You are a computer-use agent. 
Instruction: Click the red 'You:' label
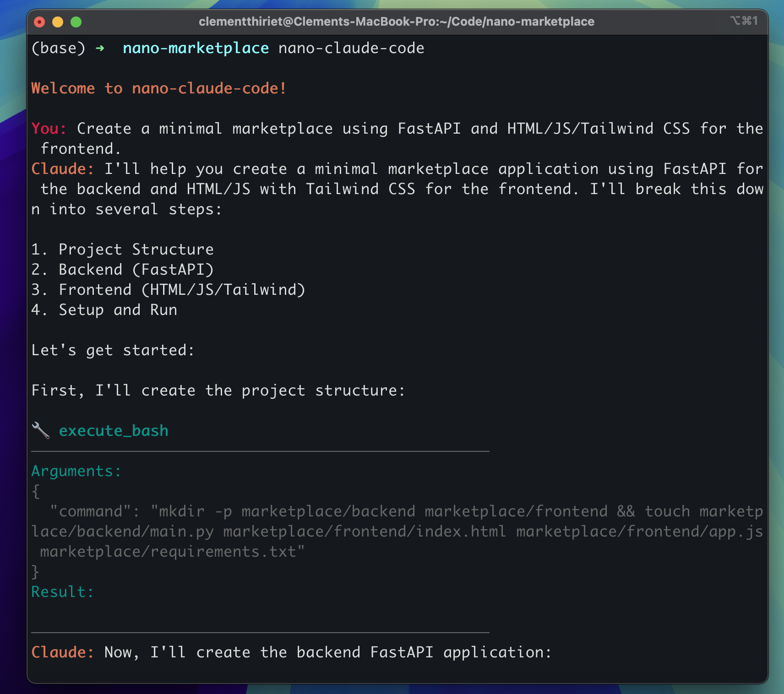[x=49, y=128]
